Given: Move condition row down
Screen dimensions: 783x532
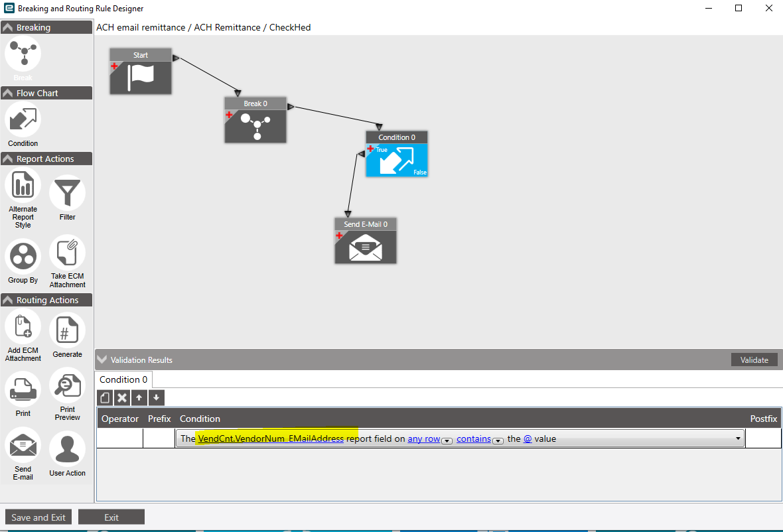Looking at the screenshot, I should pyautogui.click(x=157, y=398).
